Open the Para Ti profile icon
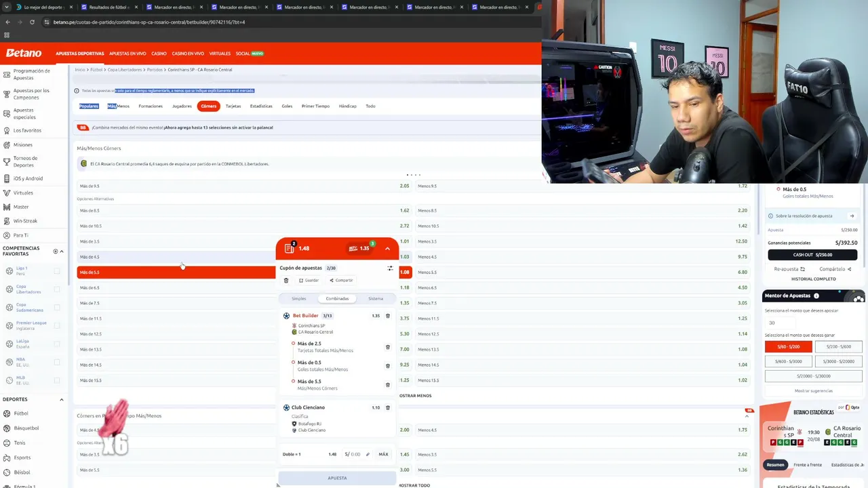The height and width of the screenshot is (488, 868). [x=6, y=235]
